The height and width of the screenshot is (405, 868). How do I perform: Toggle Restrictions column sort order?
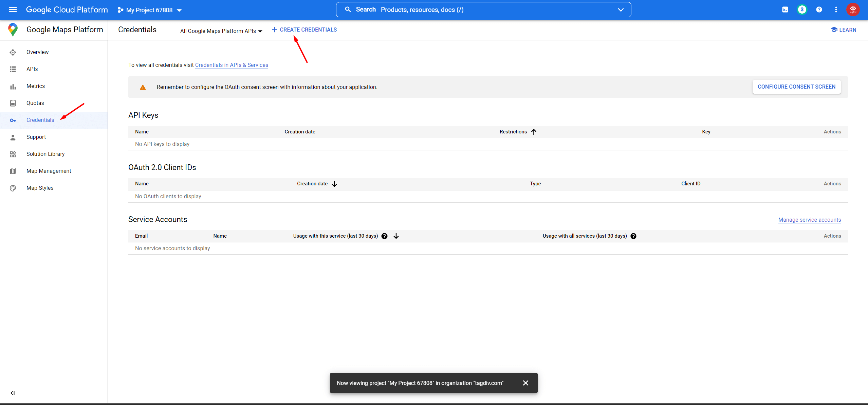coord(533,132)
